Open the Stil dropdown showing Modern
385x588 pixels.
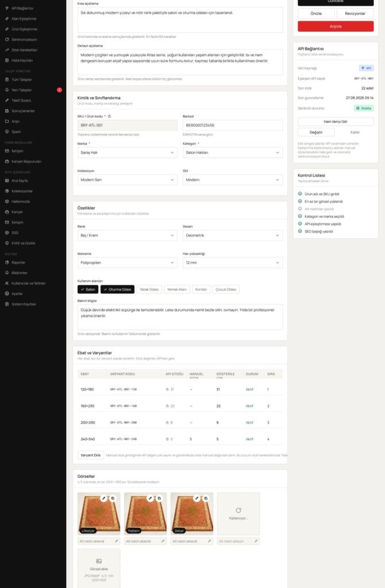(233, 180)
